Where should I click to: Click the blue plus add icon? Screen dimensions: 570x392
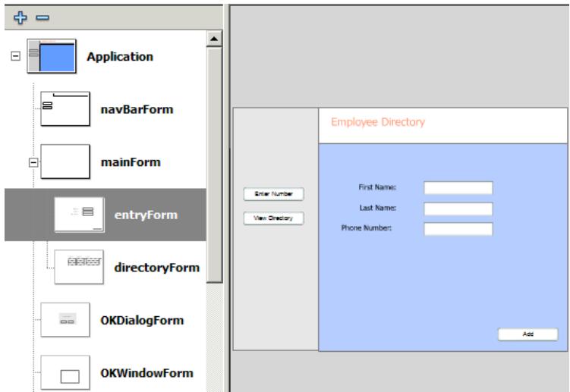20,17
